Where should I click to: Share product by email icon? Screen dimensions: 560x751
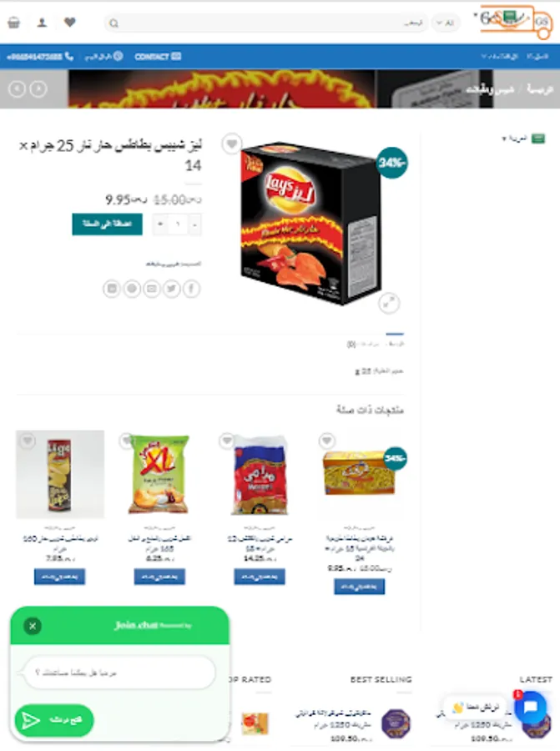[151, 289]
